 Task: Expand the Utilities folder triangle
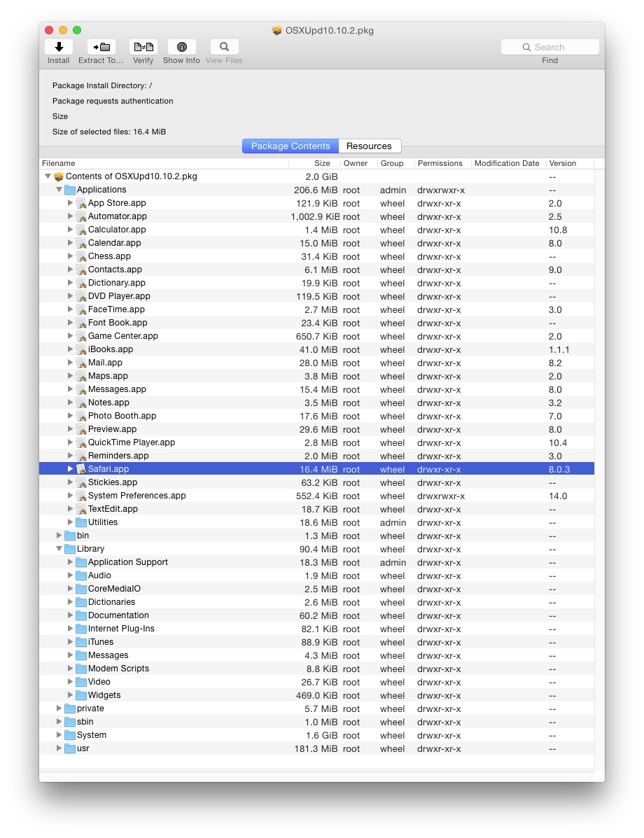[x=70, y=522]
